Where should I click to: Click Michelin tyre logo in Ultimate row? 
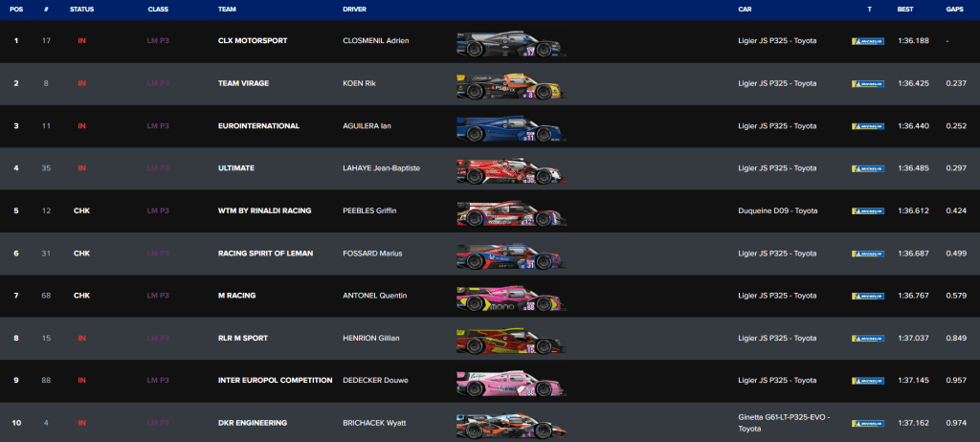867,168
